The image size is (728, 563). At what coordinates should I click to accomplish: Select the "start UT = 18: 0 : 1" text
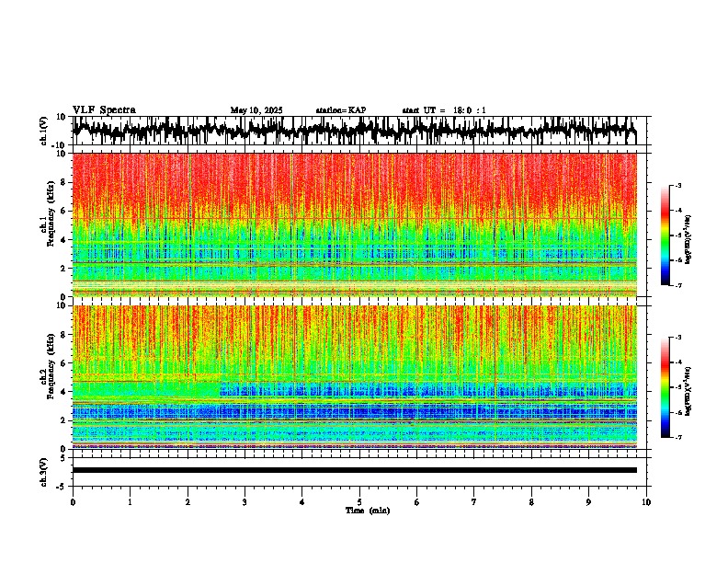(444, 110)
